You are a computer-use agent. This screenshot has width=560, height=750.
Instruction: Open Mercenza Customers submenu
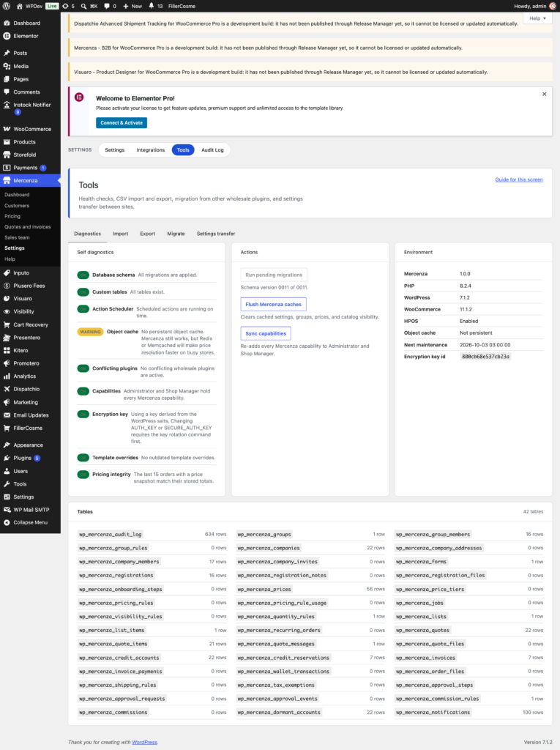[17, 206]
